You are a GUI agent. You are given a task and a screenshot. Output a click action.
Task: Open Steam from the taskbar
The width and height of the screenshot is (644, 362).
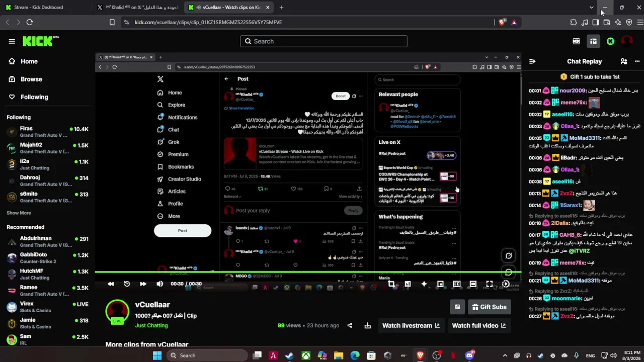[x=289, y=355]
